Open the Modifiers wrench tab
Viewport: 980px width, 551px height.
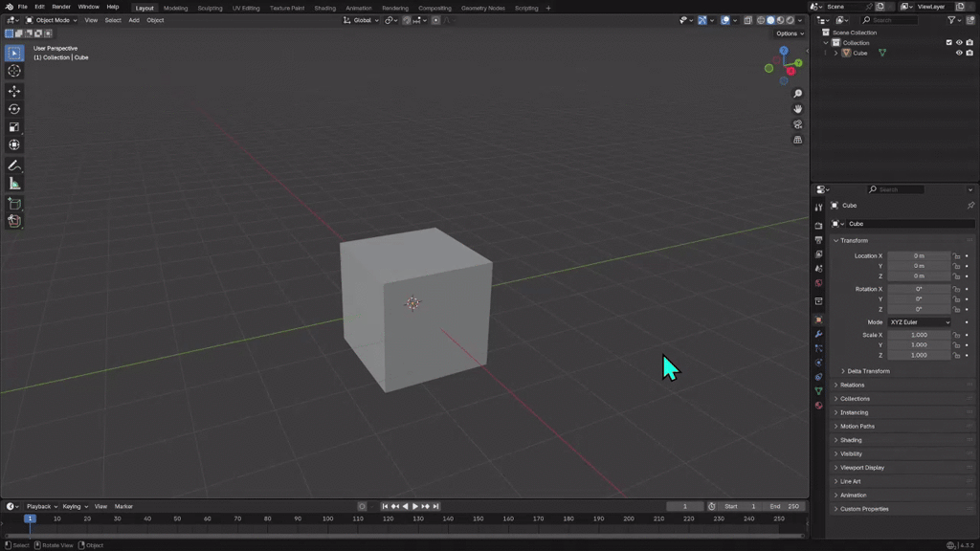[819, 334]
